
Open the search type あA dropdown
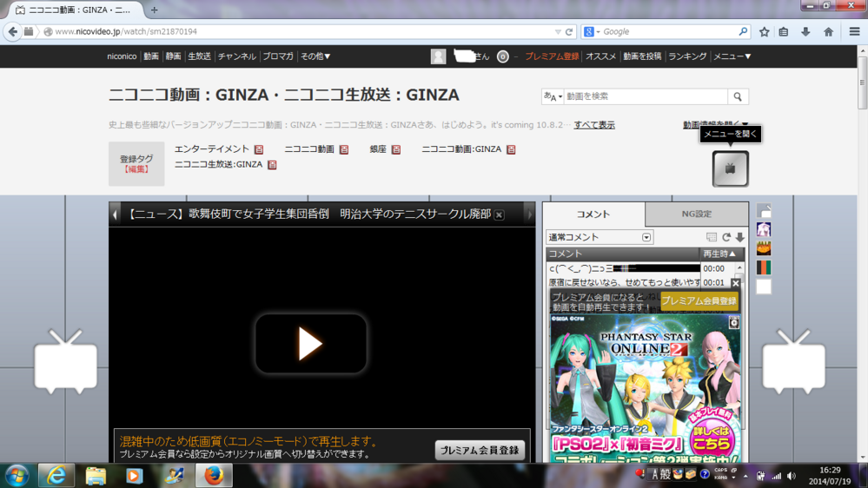point(553,96)
